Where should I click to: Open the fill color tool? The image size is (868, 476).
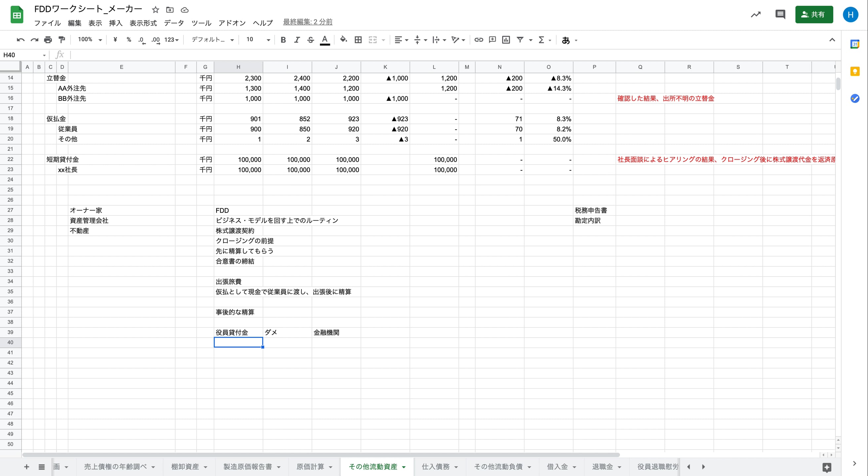click(343, 39)
